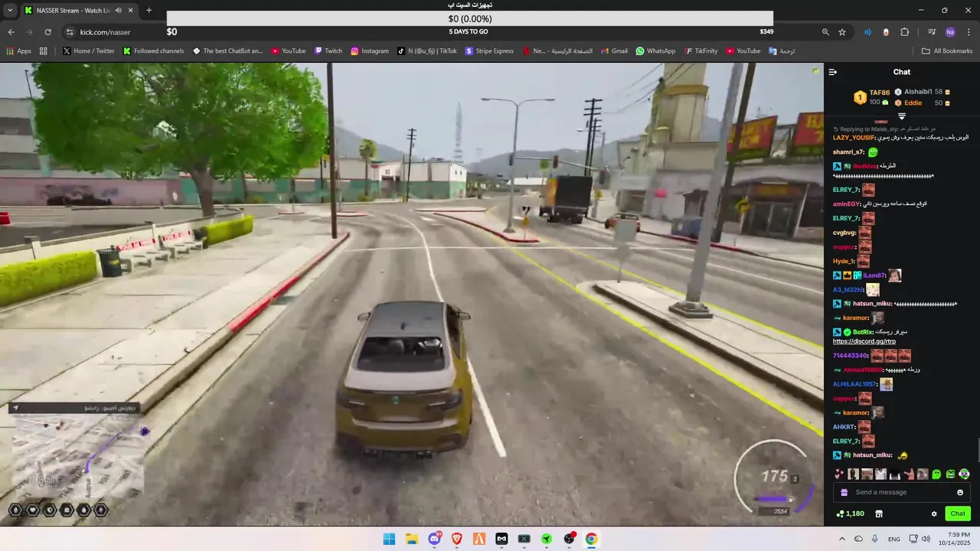Open the emoji picker in message box
Screen dimensions: 980x551
coord(960,492)
